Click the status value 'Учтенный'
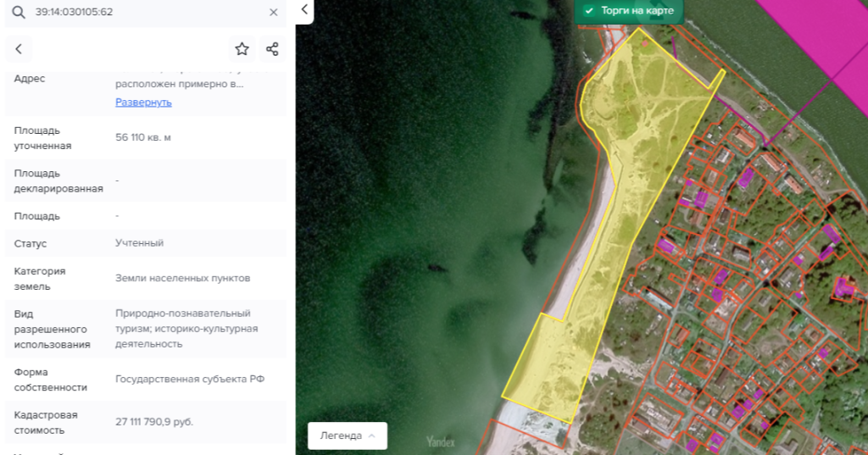Screen dimensions: 868x455 (140, 243)
